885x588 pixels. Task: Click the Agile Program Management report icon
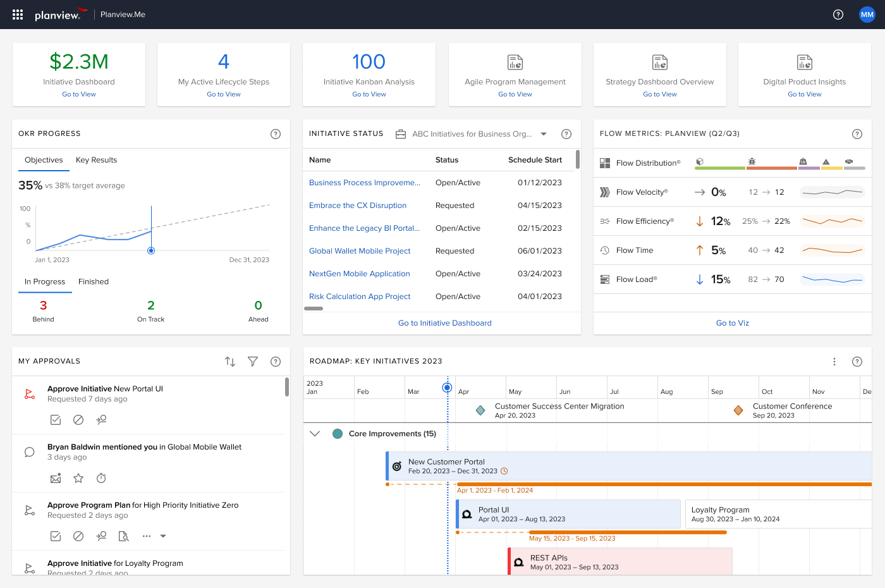(515, 62)
